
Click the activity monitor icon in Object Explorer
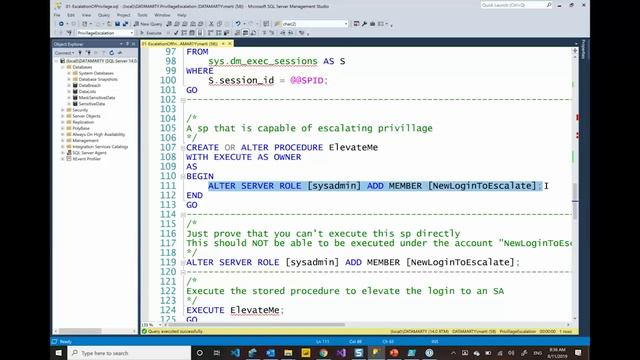[x=120, y=53]
